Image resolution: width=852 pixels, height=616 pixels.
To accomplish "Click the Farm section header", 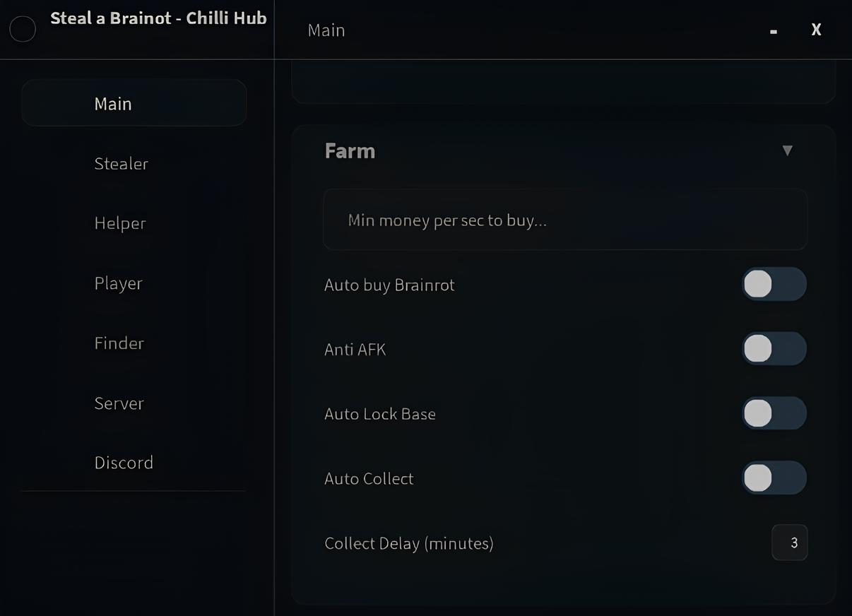I will pyautogui.click(x=350, y=150).
